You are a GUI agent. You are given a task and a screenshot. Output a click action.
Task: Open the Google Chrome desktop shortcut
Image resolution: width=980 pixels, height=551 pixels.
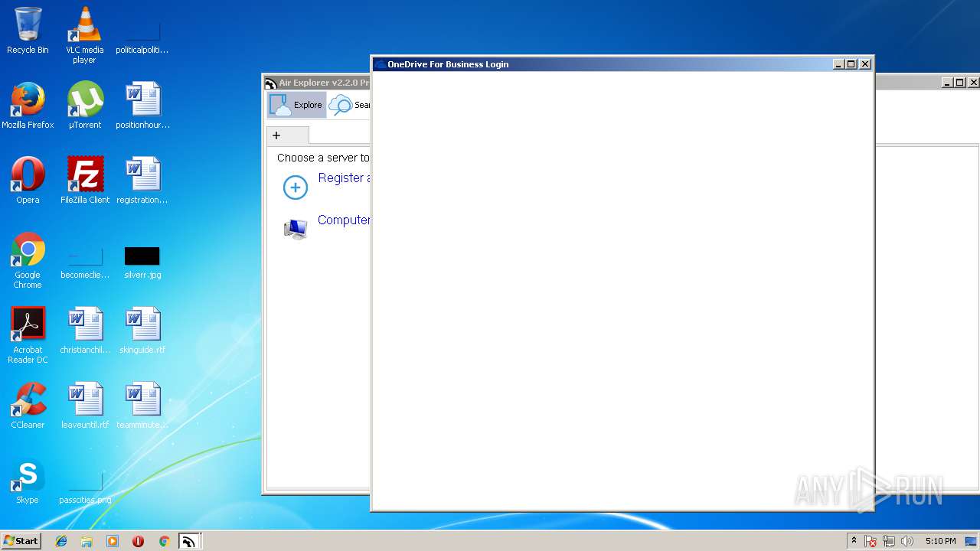(28, 261)
